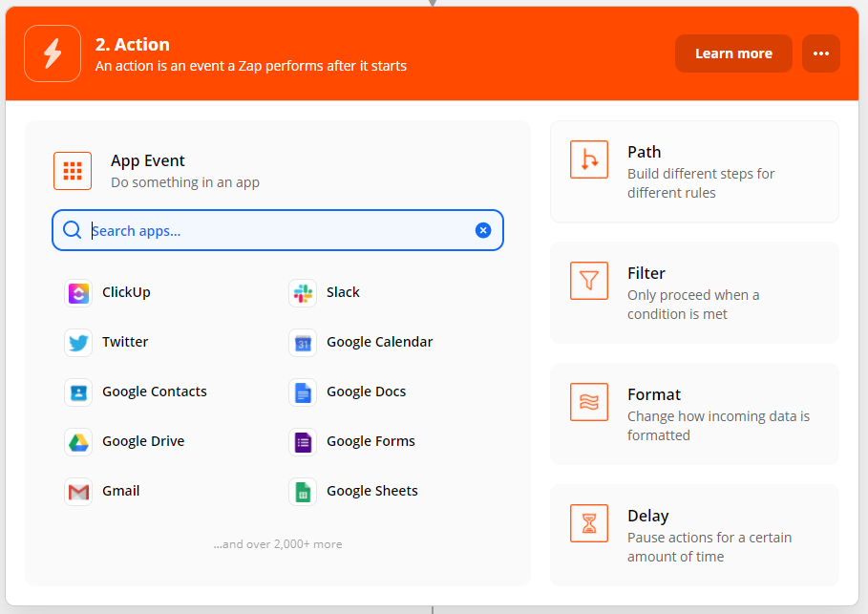Clear the app search field
The image size is (868, 614).
483,230
